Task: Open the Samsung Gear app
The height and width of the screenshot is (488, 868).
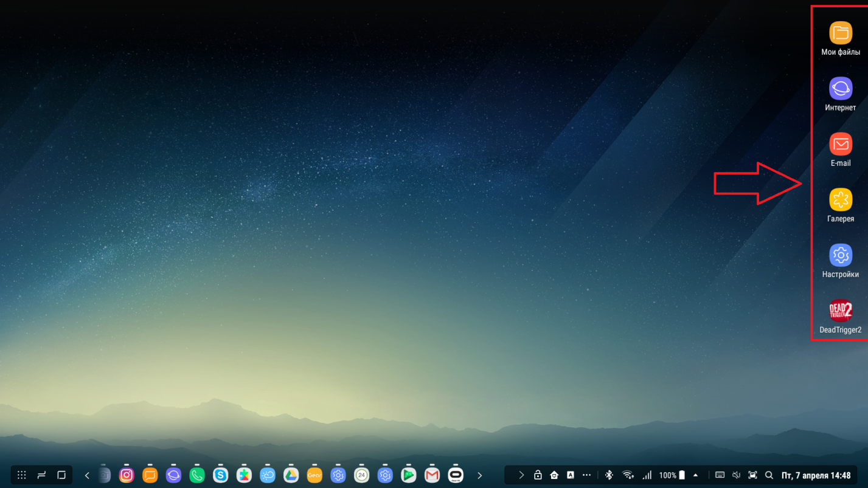Action: click(x=314, y=475)
